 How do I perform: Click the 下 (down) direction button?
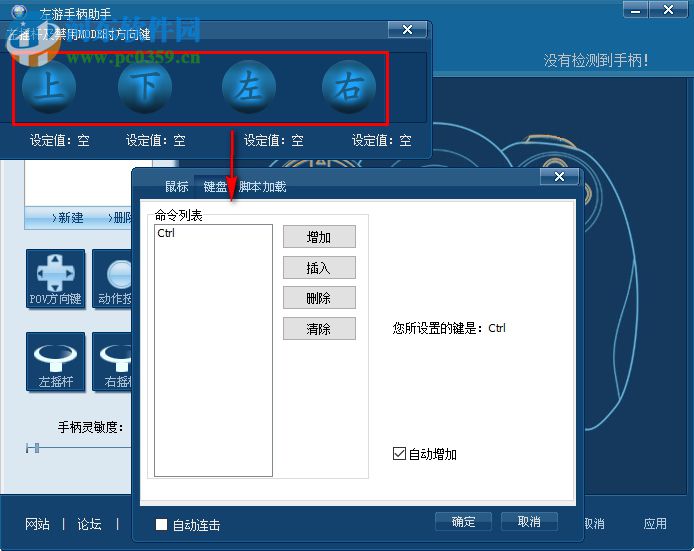tap(145, 88)
